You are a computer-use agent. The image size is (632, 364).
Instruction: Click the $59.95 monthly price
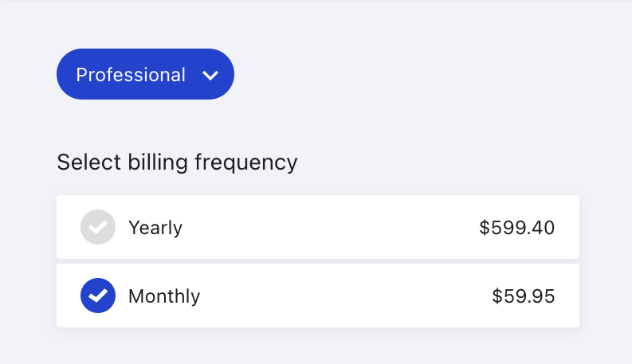click(x=523, y=296)
